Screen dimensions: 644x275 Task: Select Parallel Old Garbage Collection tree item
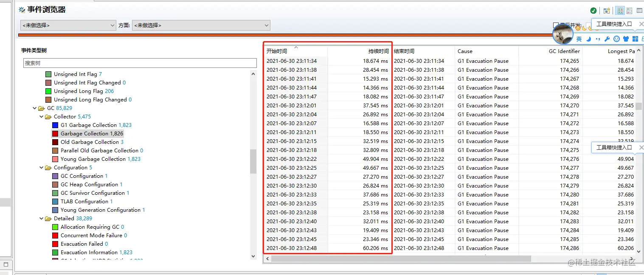(102, 151)
